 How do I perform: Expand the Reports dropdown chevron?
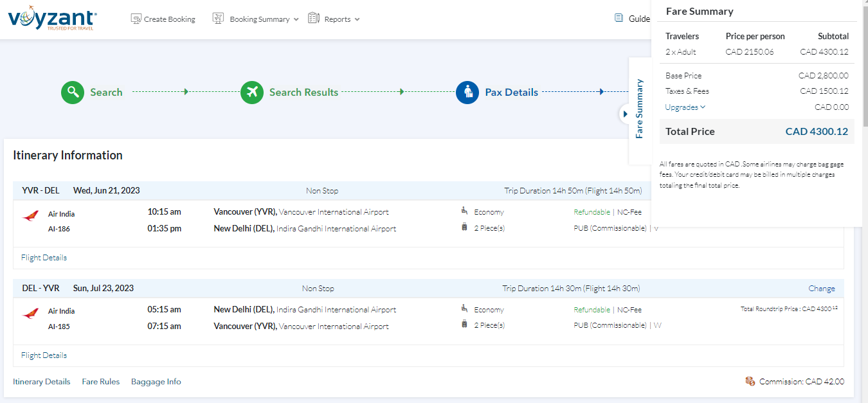357,19
